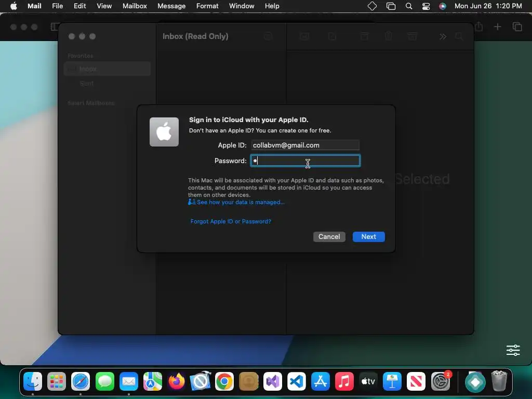This screenshot has width=532, height=399.
Task: Click the Apple logo image in dialog
Action: (x=164, y=132)
